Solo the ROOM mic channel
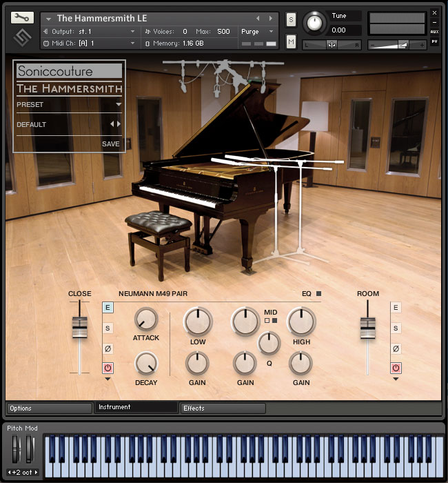The width and height of the screenshot is (448, 483). pyautogui.click(x=396, y=328)
